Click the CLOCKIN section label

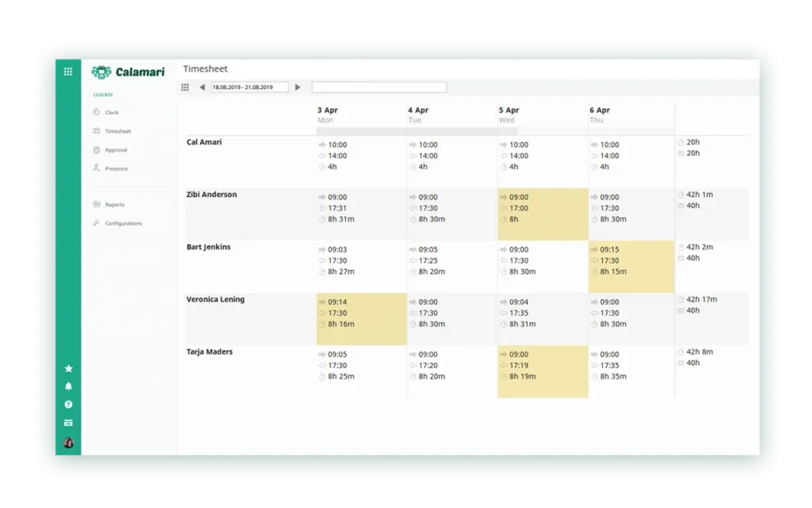point(103,95)
